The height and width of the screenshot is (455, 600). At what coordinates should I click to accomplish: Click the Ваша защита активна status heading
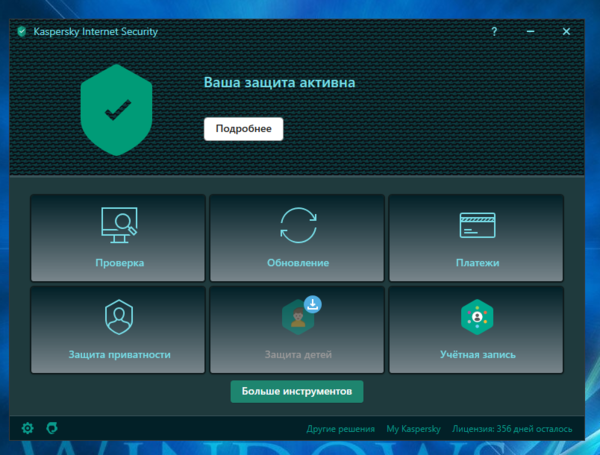pyautogui.click(x=279, y=82)
